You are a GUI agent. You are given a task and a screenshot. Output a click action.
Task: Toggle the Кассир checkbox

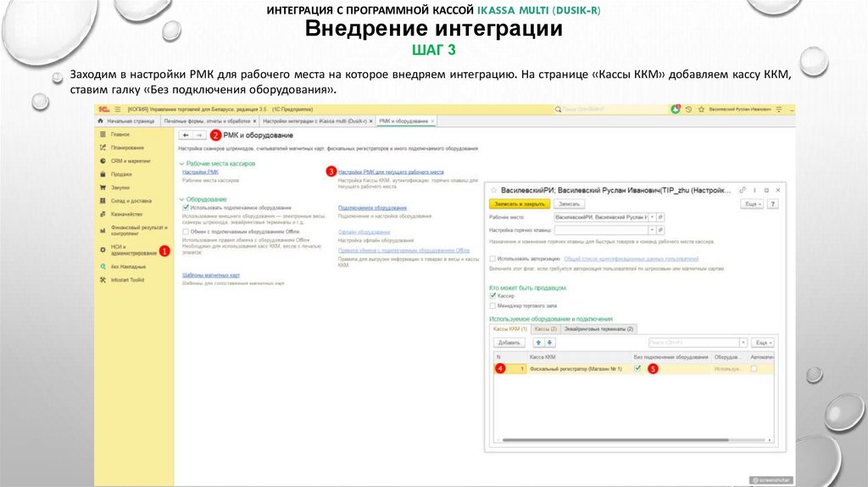[492, 296]
